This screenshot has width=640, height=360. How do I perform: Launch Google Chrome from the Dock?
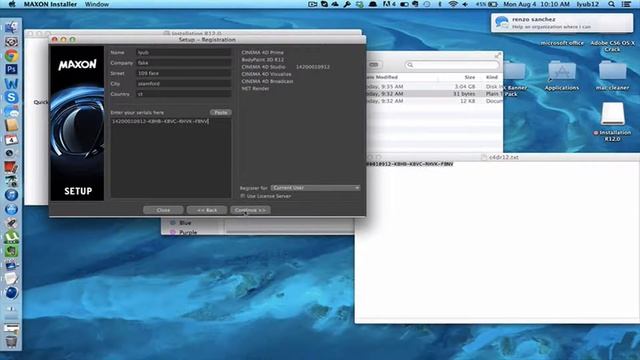click(x=11, y=56)
